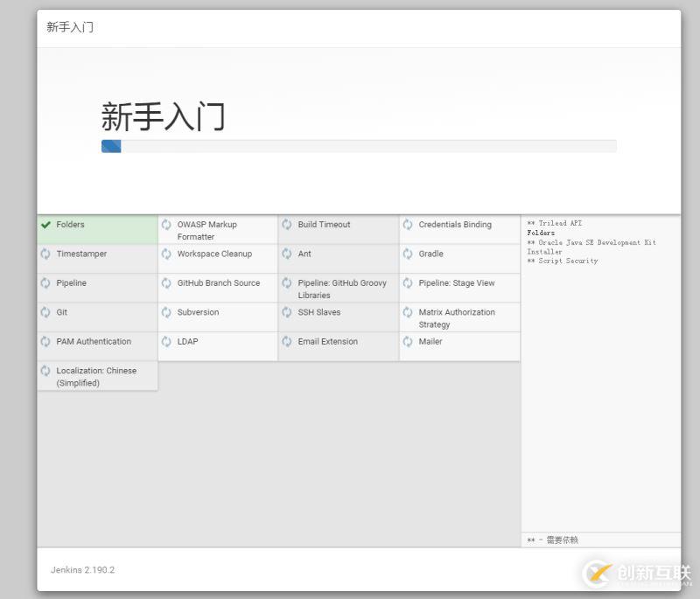Click the Jenkins 2.190.2 version text

coord(81,569)
